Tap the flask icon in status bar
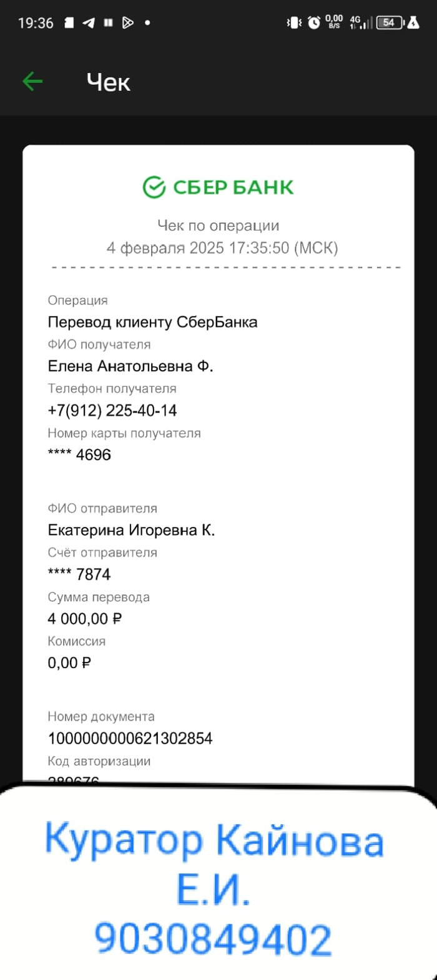 click(x=413, y=23)
